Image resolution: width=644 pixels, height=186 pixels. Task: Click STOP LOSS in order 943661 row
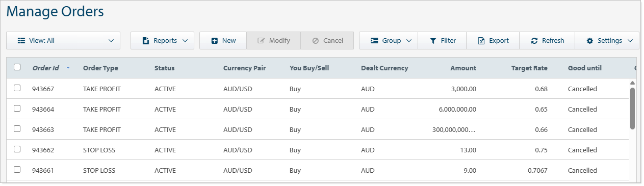99,170
